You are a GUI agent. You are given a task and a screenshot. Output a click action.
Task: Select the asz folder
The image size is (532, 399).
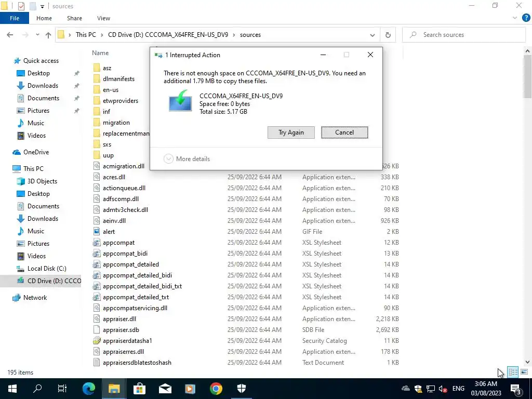[107, 68]
